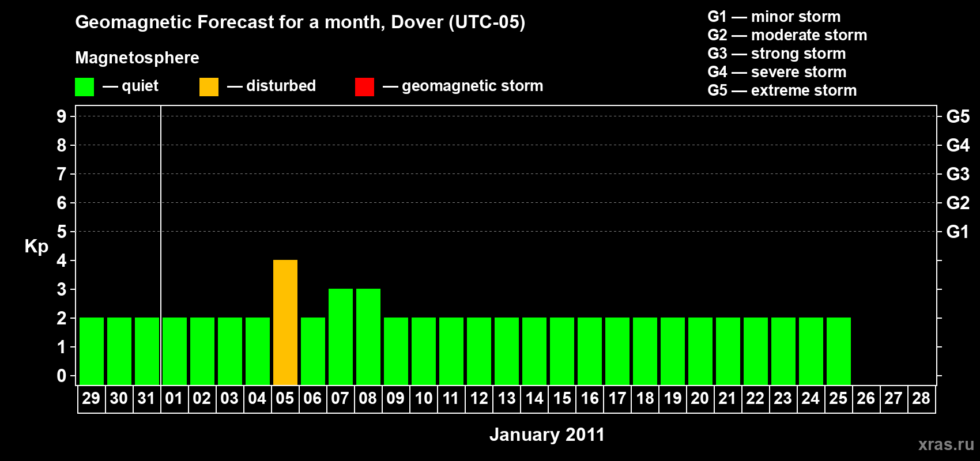Click the Kp axis title

[36, 247]
